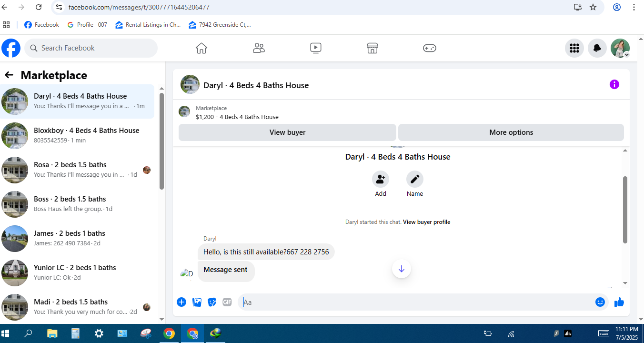Click the install app icon in address bar
The width and height of the screenshot is (644, 343).
coord(578,7)
